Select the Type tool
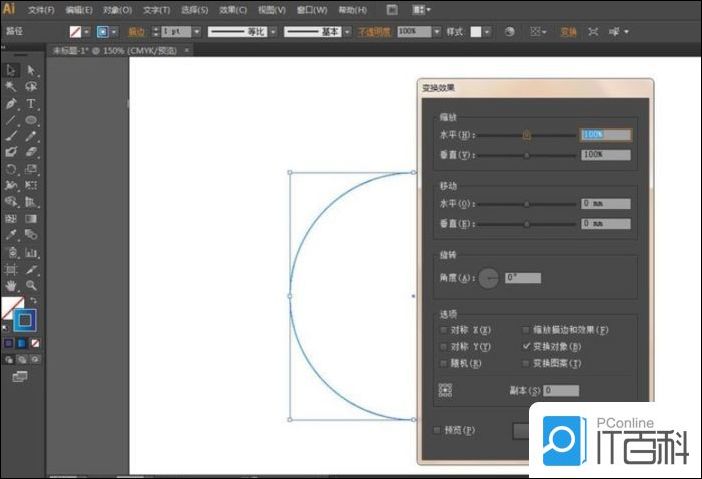The height and width of the screenshot is (479, 702). pos(31,103)
